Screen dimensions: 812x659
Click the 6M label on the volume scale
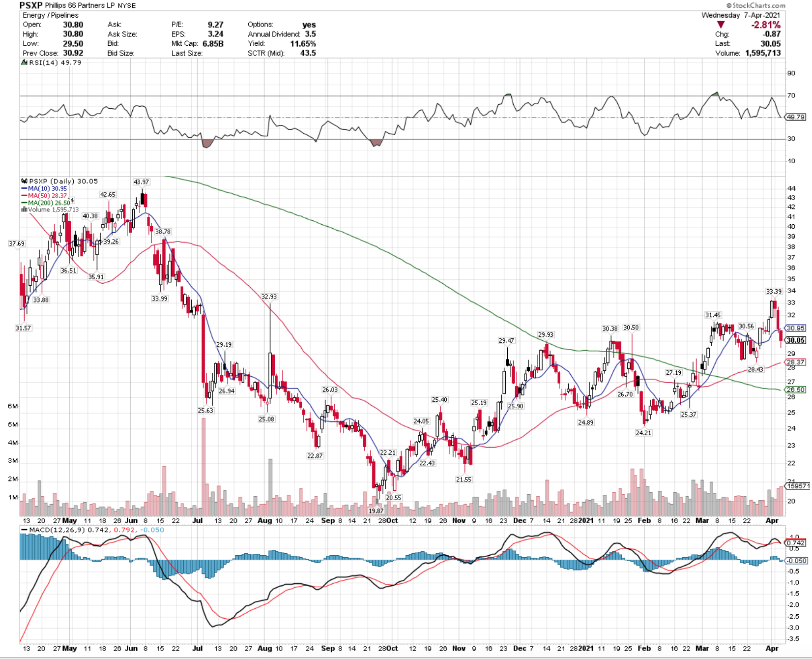pos(13,406)
